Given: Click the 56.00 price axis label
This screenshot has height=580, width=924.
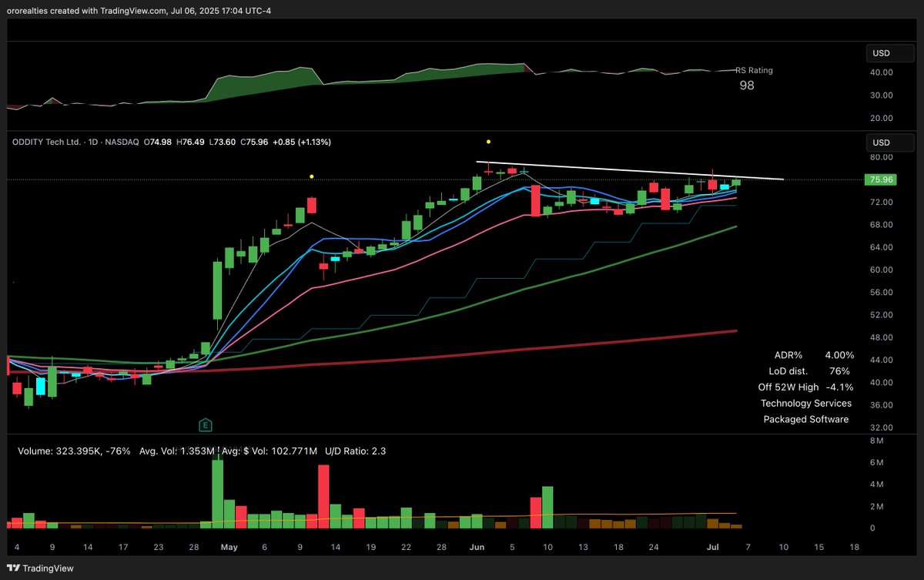Looking at the screenshot, I should coord(880,293).
